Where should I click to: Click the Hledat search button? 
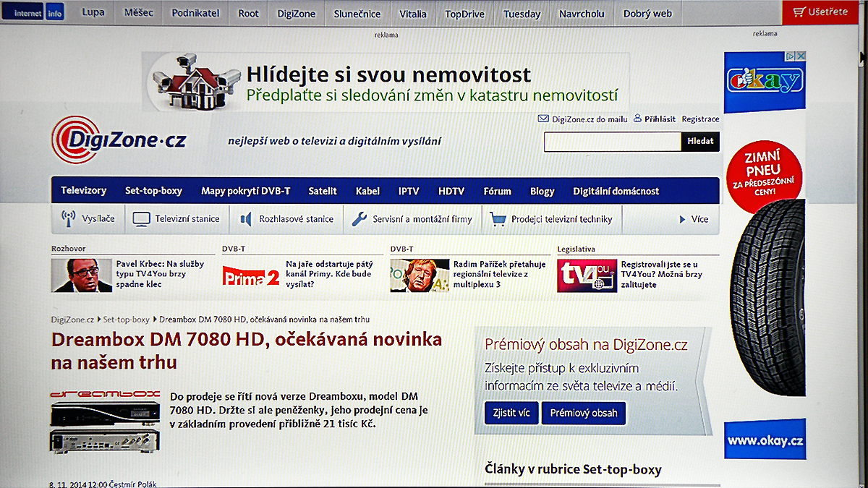coord(700,142)
